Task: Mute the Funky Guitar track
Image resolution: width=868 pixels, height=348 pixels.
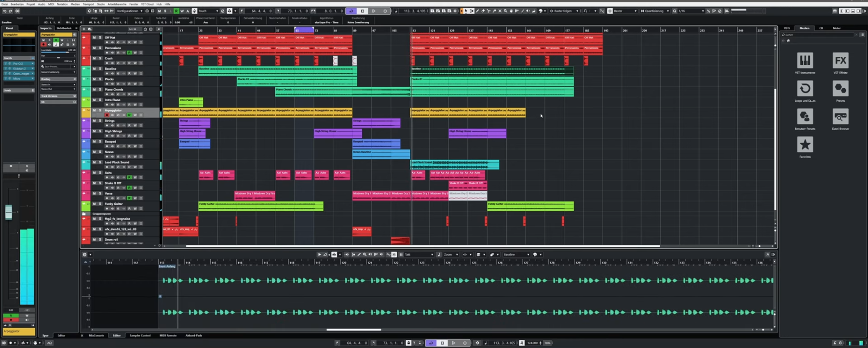Action: coord(95,204)
